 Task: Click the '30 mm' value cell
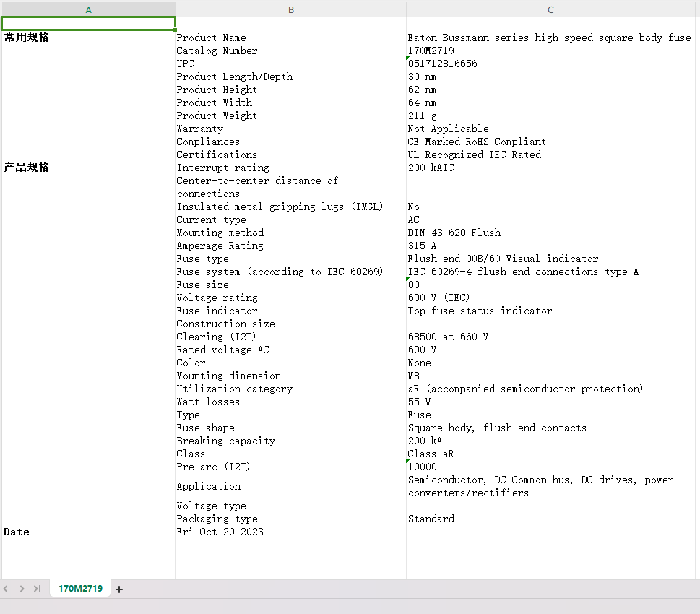(x=551, y=76)
